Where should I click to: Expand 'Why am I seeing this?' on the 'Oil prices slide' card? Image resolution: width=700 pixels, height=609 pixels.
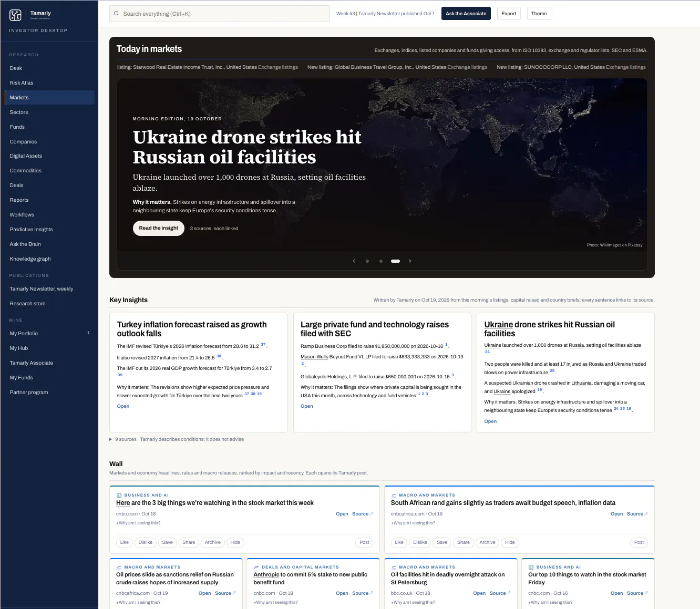pyautogui.click(x=138, y=602)
